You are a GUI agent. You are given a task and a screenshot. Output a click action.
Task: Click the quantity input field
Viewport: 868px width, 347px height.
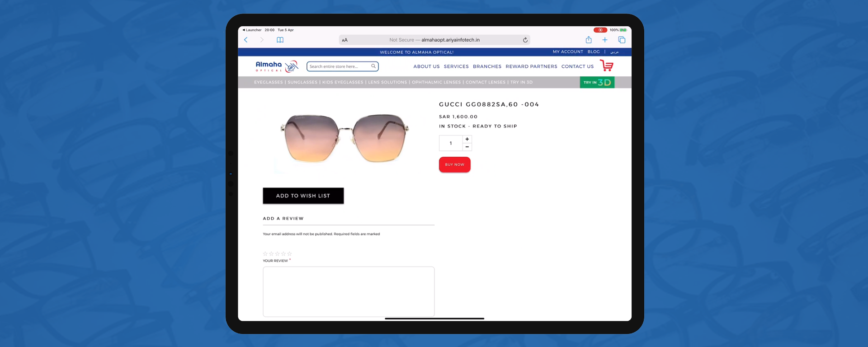pyautogui.click(x=451, y=143)
